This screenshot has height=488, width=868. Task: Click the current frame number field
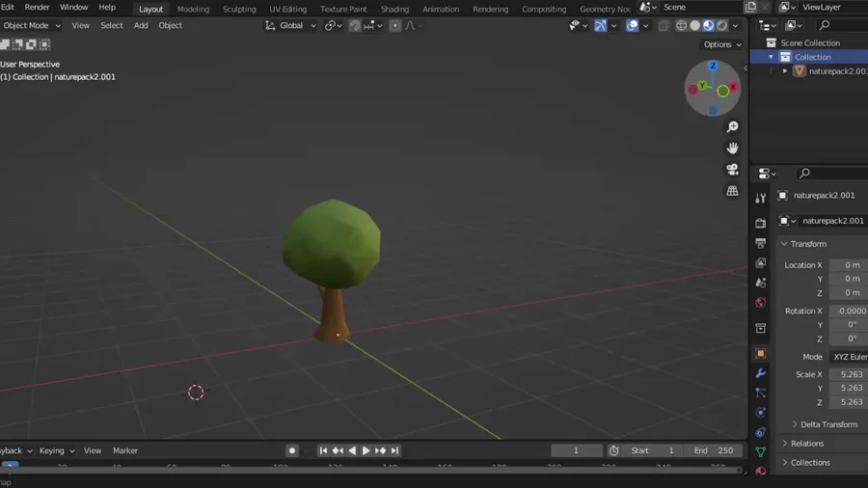coord(577,450)
